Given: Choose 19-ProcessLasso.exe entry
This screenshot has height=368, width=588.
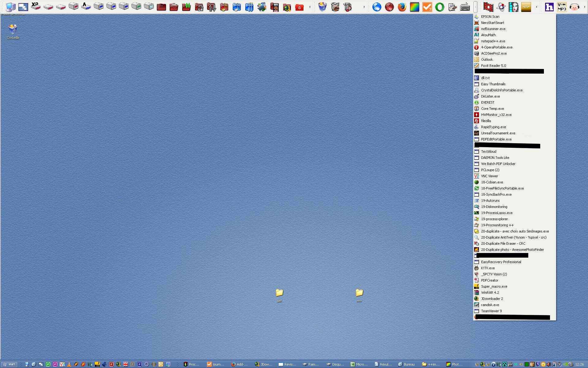Looking at the screenshot, I should pyautogui.click(x=514, y=213).
